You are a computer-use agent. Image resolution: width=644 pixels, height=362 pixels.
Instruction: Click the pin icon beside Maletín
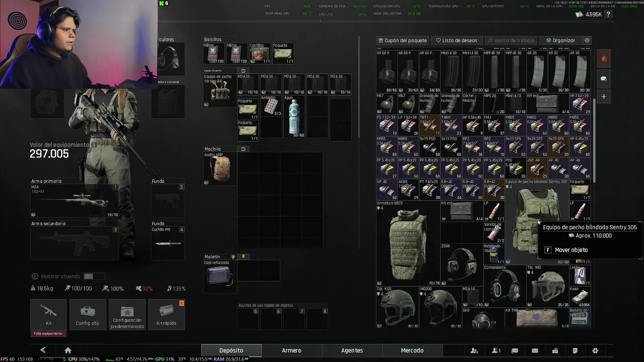(244, 256)
